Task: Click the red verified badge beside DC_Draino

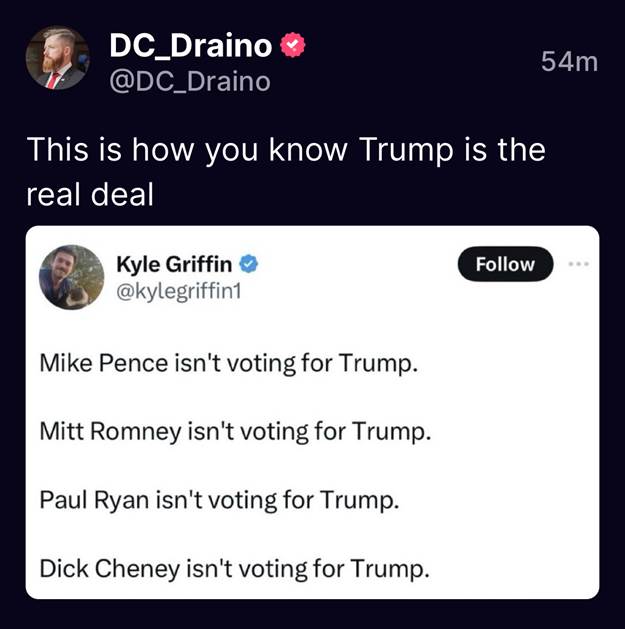Action: (292, 45)
